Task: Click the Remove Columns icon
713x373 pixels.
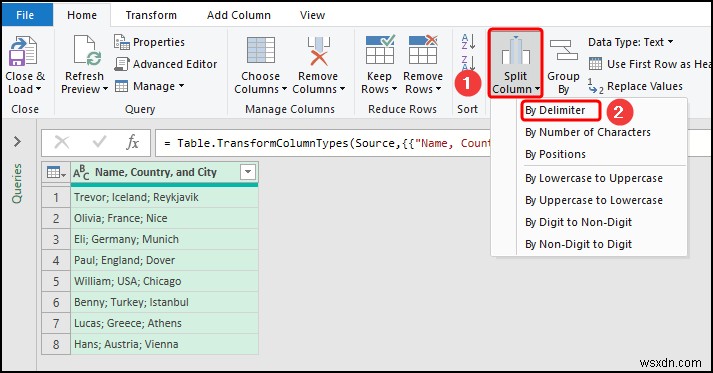Action: 318,51
